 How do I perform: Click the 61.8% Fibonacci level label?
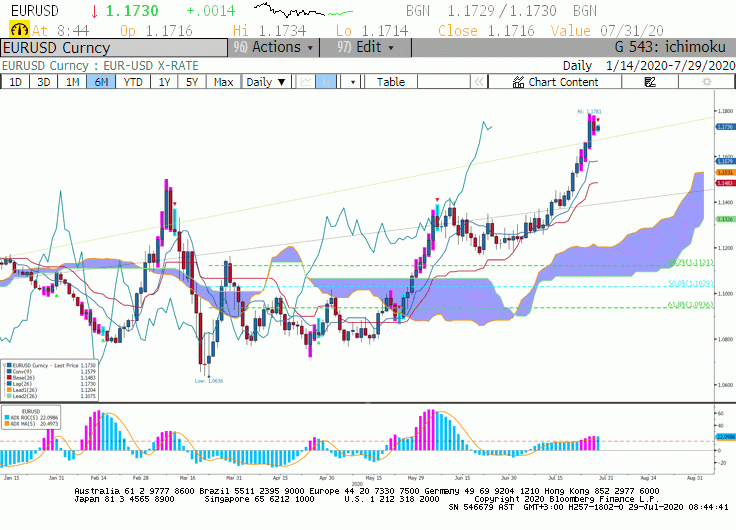pyautogui.click(x=690, y=305)
